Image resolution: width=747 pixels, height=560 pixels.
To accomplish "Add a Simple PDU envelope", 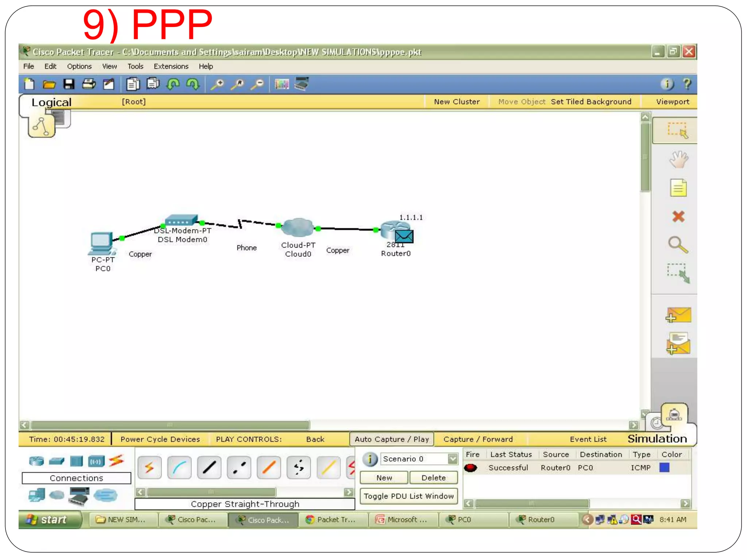I will tap(678, 315).
